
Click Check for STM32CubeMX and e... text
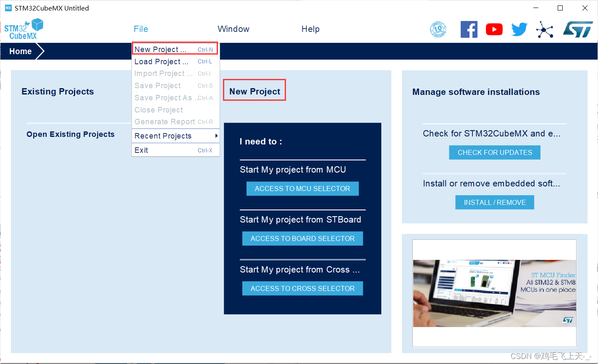[x=492, y=134]
